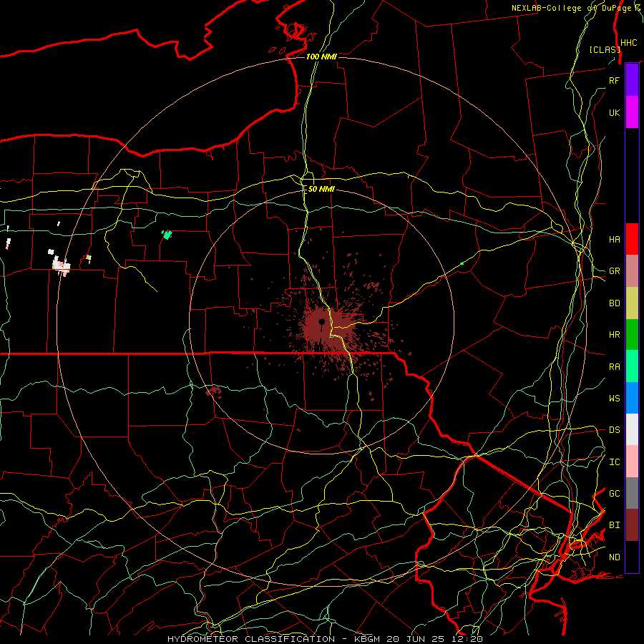Image resolution: width=644 pixels, height=644 pixels.
Task: Click the ND black legend swatch
Action: [x=632, y=557]
